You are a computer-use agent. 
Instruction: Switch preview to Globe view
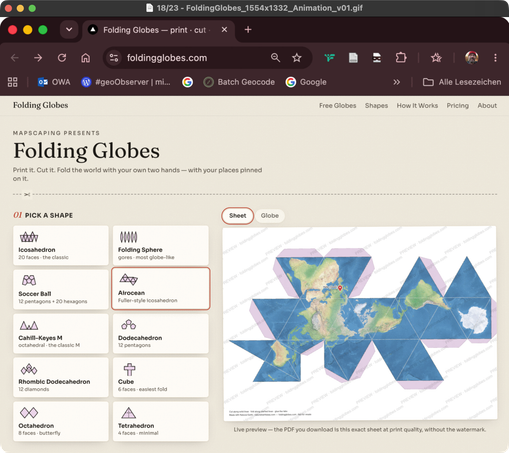(270, 216)
